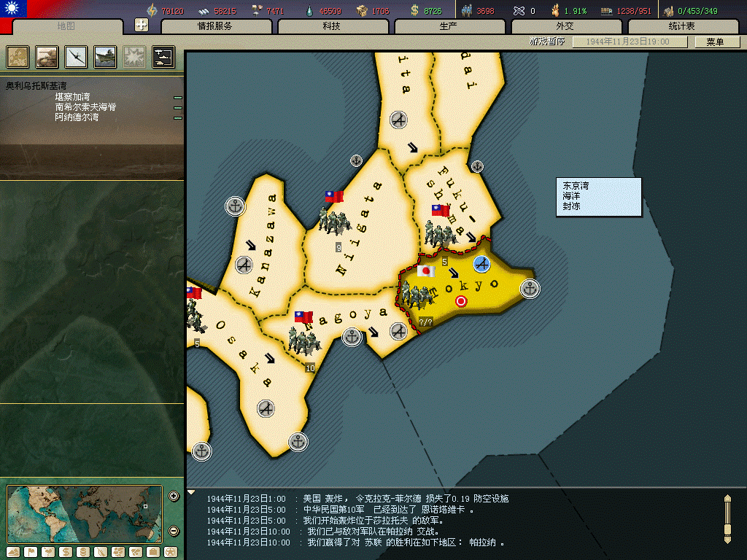Switch to supply map mode (coin stack icon)
Viewport: 747px width, 560px height.
pos(83,553)
